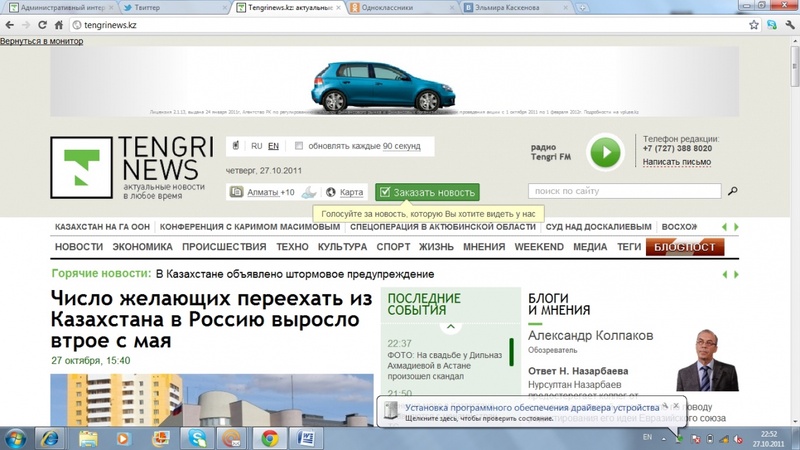800x450 pixels.
Task: Click the Windows Start button
Action: [x=16, y=437]
